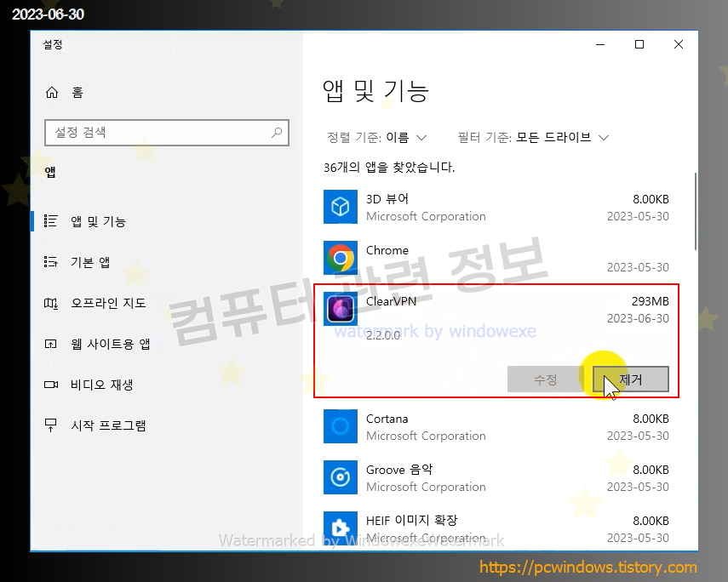Click the HEIF Image Extensions app icon
Screen dimensions: 728x582
(x=341, y=528)
